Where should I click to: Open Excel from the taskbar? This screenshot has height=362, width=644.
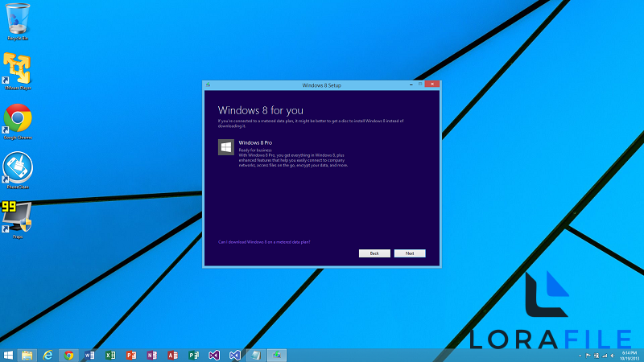(110, 355)
